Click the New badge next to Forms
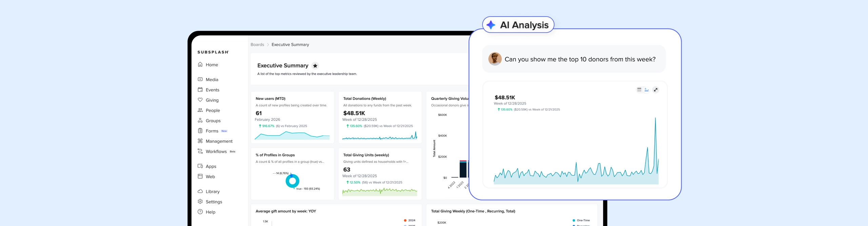The image size is (868, 226). (x=224, y=131)
